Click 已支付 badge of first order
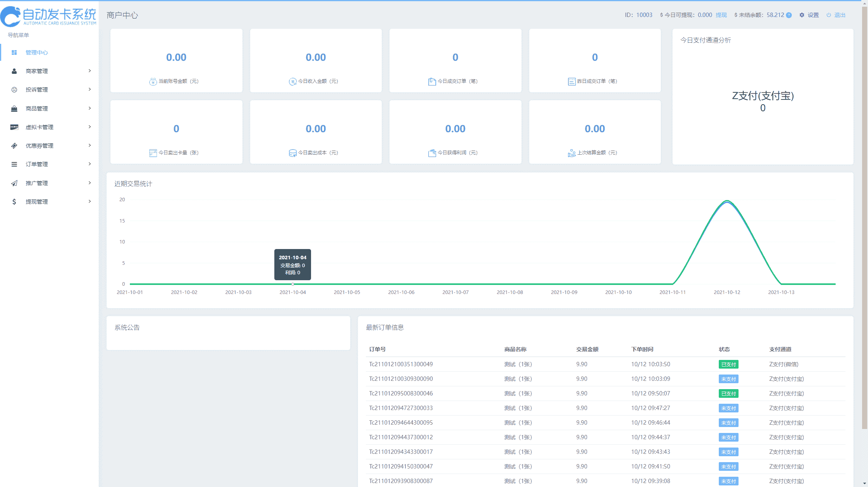 click(x=728, y=364)
